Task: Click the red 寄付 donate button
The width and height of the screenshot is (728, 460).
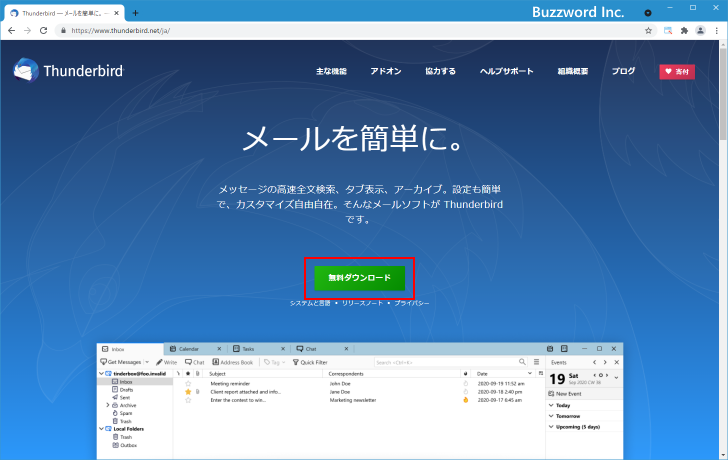Action: click(x=677, y=71)
